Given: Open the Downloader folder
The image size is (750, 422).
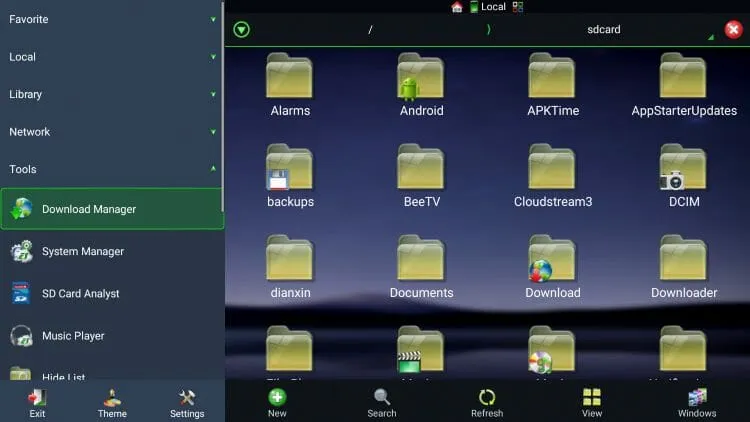Looking at the screenshot, I should pyautogui.click(x=684, y=267).
